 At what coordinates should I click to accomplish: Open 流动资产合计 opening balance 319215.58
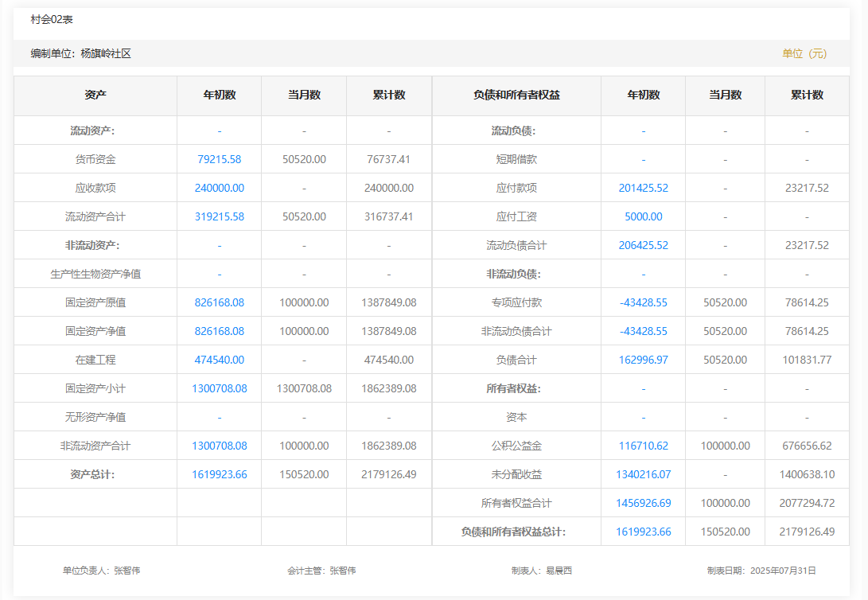click(219, 216)
